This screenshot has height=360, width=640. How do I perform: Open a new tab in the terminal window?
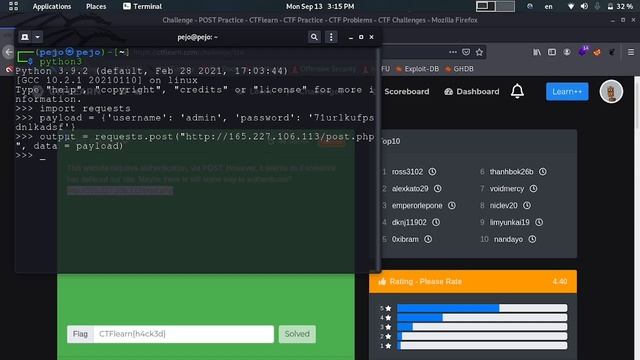click(x=25, y=37)
